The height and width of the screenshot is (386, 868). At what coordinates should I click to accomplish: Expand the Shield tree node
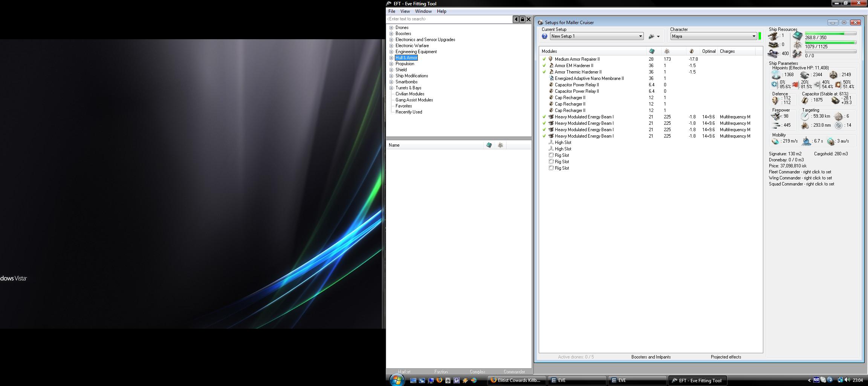(x=391, y=70)
